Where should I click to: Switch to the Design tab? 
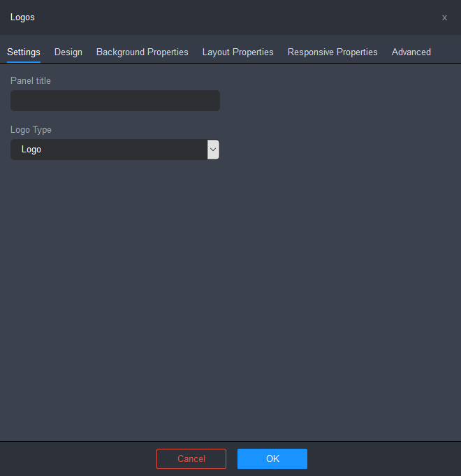point(68,52)
